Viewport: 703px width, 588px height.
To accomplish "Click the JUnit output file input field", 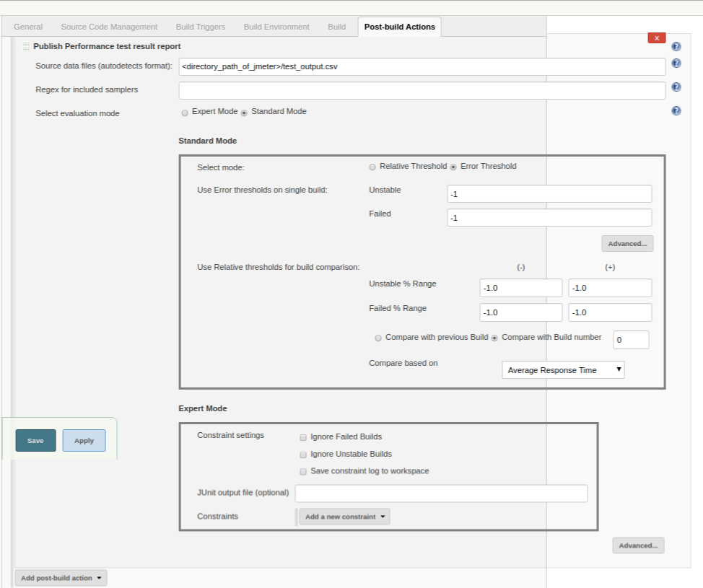I will (x=441, y=493).
